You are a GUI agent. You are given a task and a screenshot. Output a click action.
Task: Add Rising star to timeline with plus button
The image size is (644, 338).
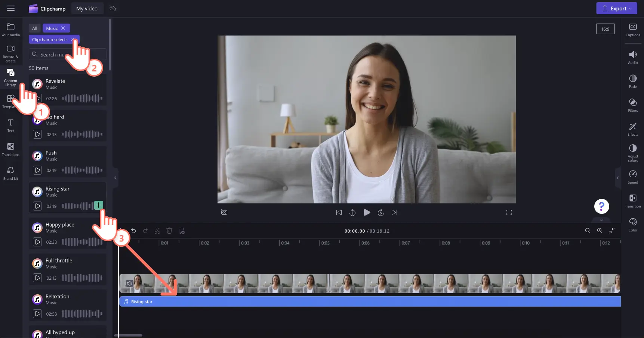[98, 205]
